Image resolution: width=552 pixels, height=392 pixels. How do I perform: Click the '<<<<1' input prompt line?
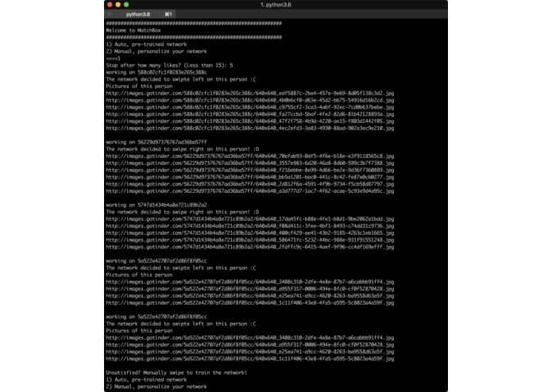(x=114, y=59)
